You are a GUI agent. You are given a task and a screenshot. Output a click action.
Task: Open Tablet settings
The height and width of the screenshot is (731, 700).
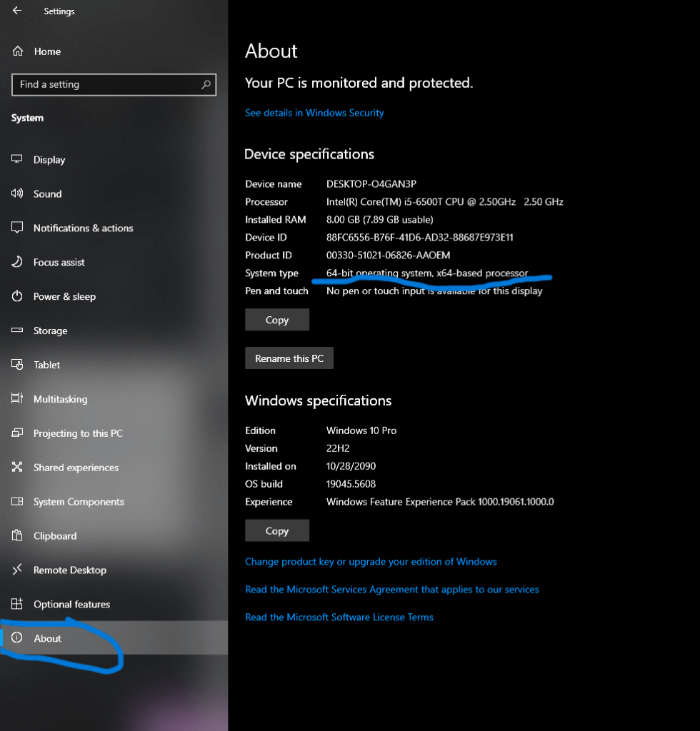click(114, 365)
